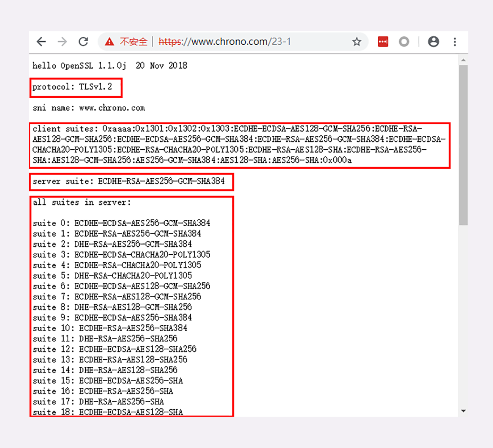
Task: Click the 不安全 warning label text
Action: click(133, 42)
